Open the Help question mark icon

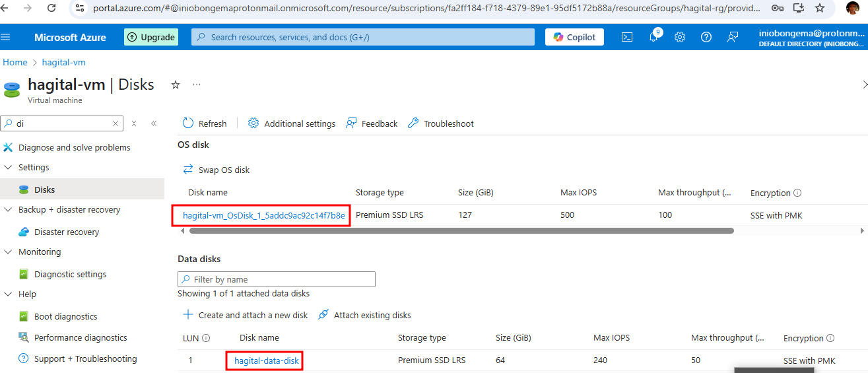(x=706, y=37)
